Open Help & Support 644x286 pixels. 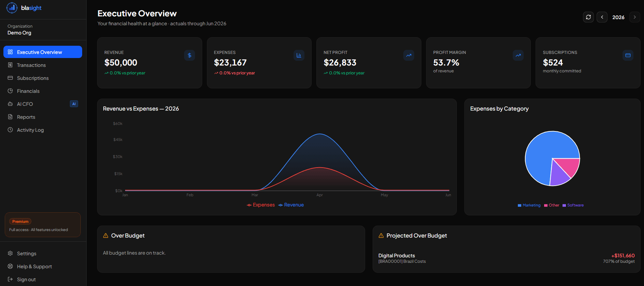coord(43,266)
